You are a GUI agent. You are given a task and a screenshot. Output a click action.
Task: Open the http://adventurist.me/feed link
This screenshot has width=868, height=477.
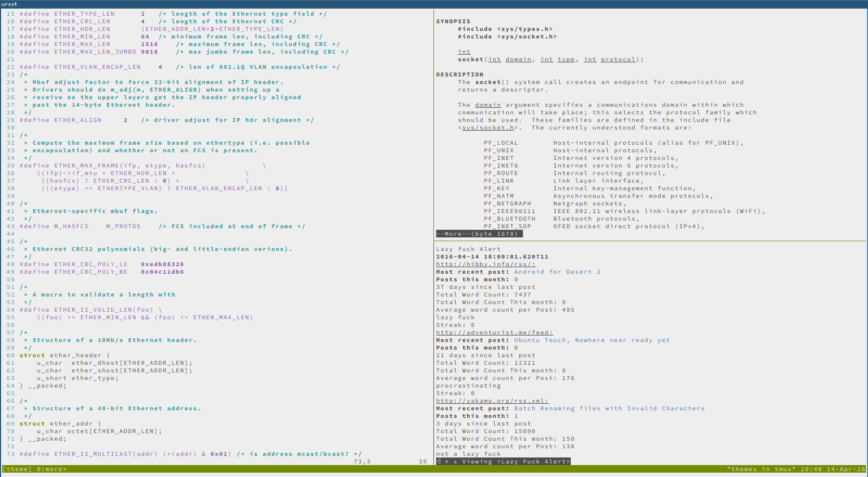pos(494,333)
